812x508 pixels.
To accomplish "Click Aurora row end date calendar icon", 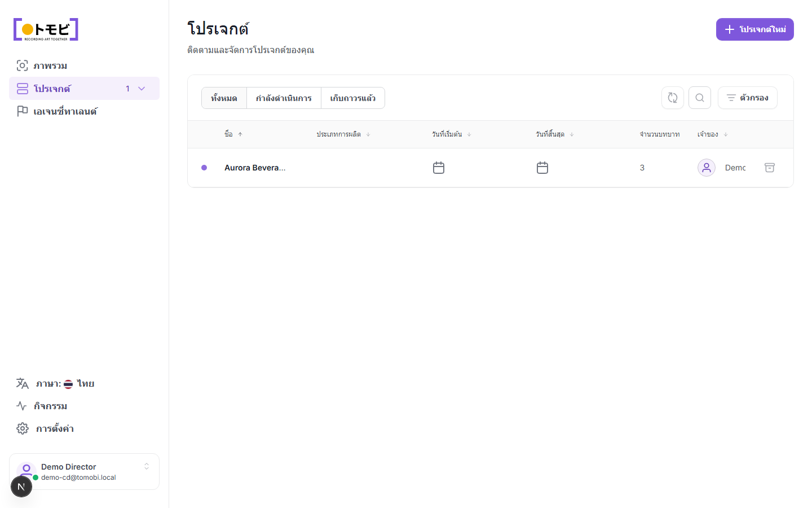I will point(542,168).
